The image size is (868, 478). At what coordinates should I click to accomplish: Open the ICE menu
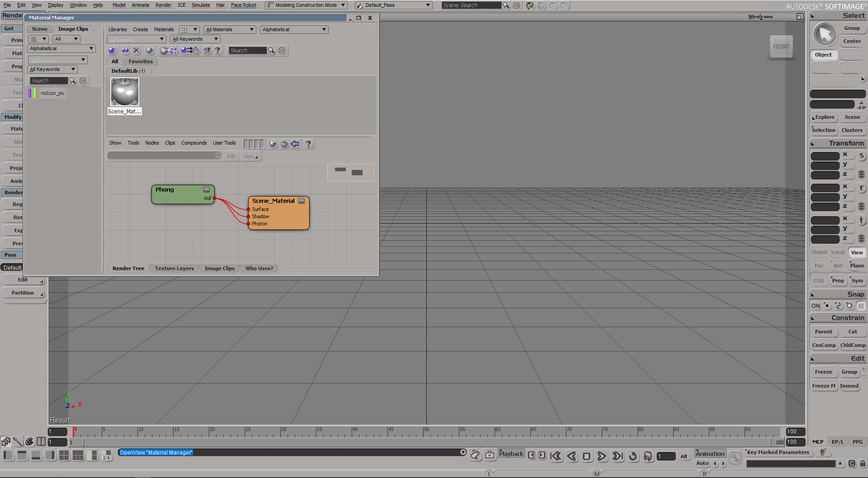pyautogui.click(x=181, y=5)
